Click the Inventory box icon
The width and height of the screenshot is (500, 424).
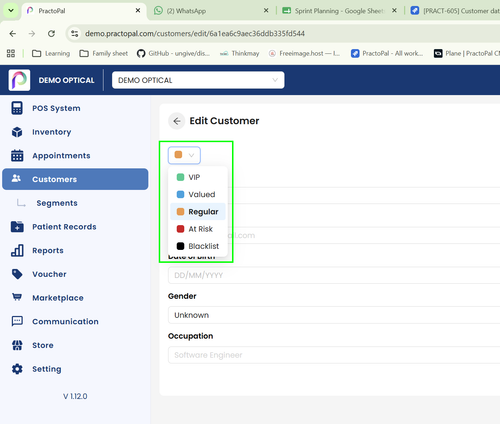click(17, 132)
